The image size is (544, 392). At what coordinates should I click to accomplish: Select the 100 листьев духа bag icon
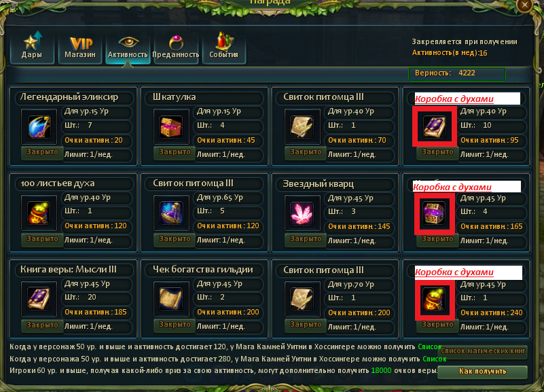point(39,213)
